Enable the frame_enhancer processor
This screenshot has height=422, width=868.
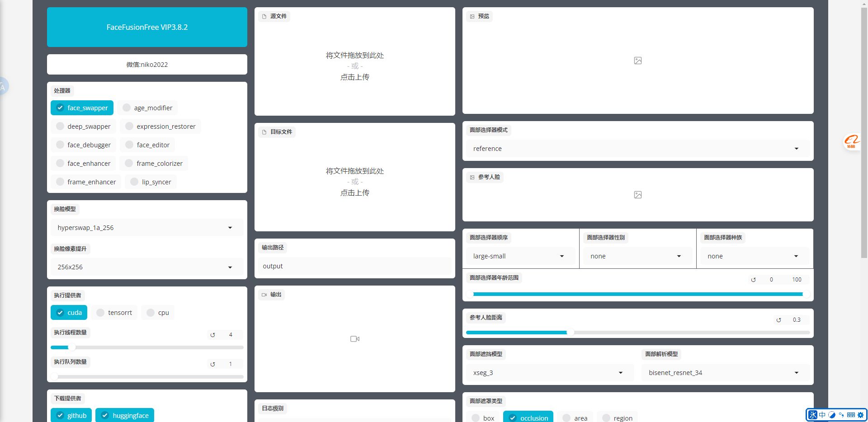pos(86,182)
